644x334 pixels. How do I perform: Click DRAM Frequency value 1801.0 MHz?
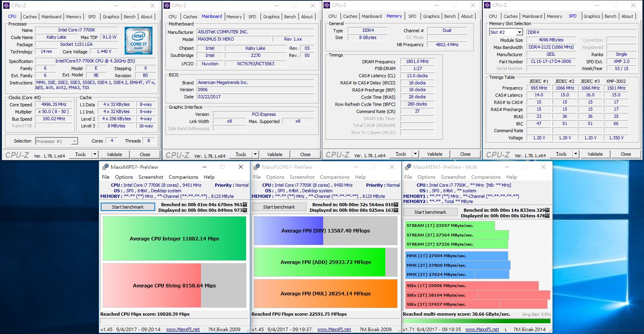click(x=417, y=61)
